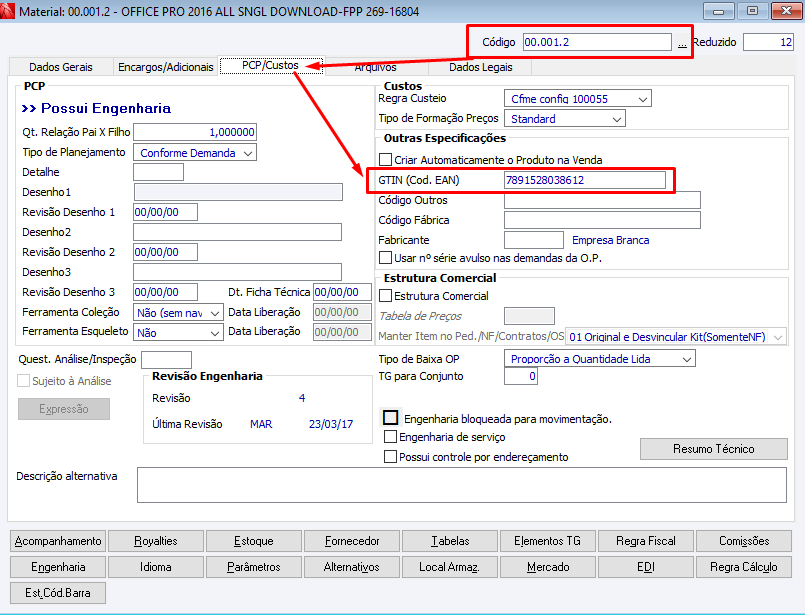Click the Elementos TG button
805x615 pixels.
click(548, 541)
